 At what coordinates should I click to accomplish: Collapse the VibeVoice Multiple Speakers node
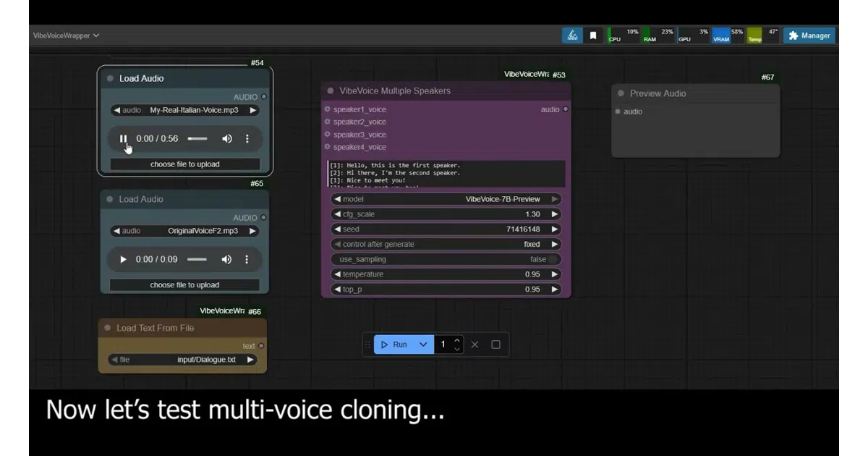pyautogui.click(x=331, y=90)
